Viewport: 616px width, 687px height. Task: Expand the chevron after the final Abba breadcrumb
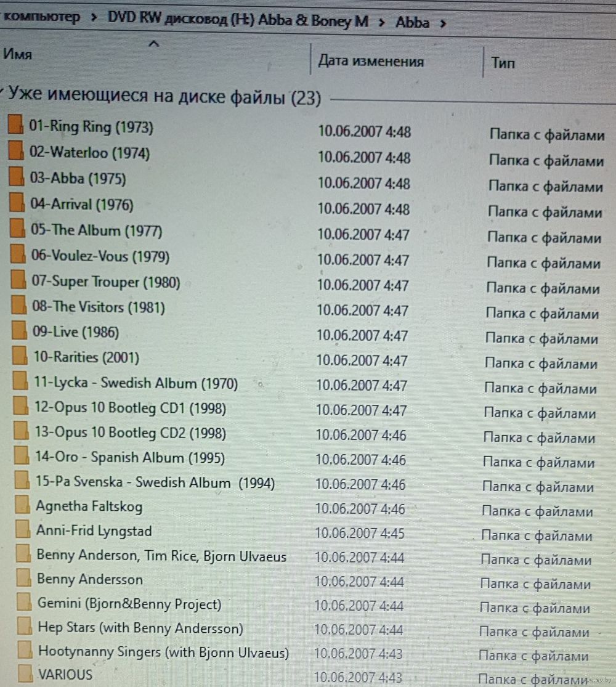click(x=443, y=23)
